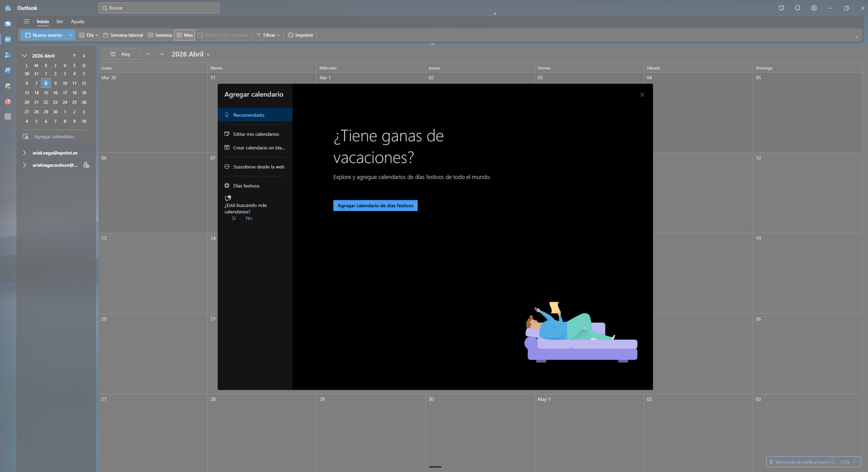The height and width of the screenshot is (472, 868).
Task: Open Mail from the left app rail
Action: [8, 24]
